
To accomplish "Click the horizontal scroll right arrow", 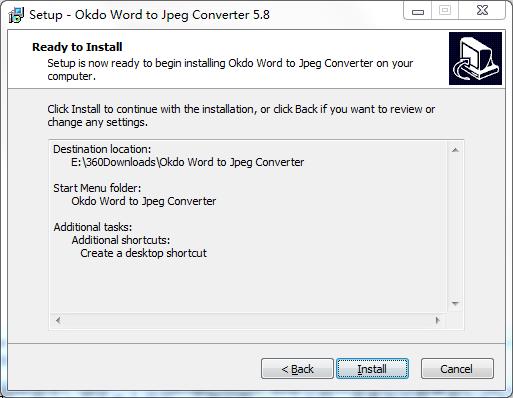I will (437, 321).
